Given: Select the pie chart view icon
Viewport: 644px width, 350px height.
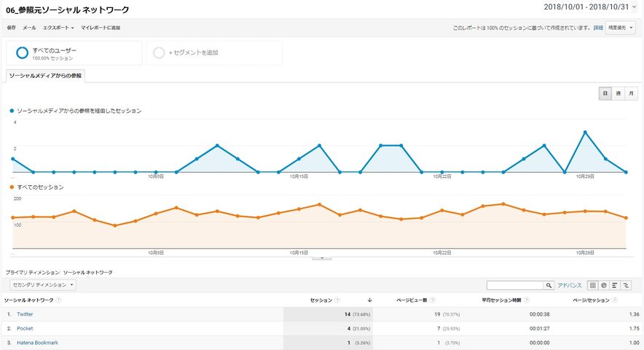Looking at the screenshot, I should pos(604,285).
